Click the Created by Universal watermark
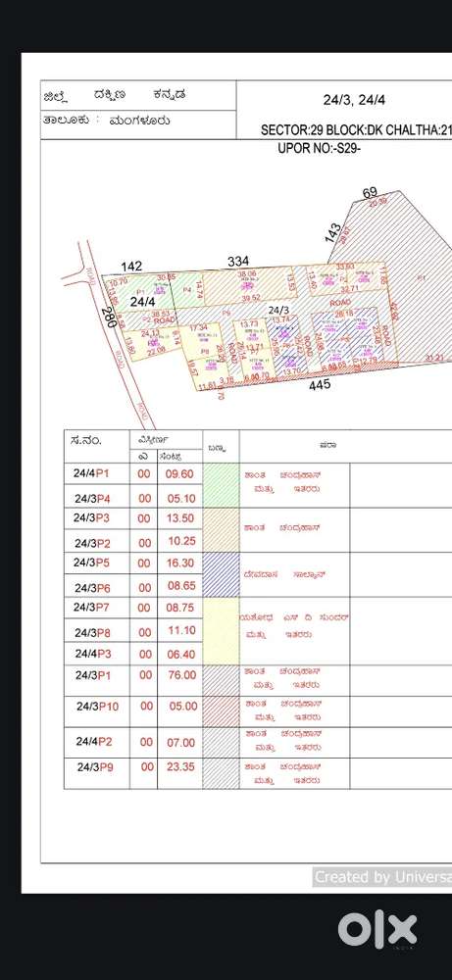This screenshot has height=980, width=452. pos(382,877)
